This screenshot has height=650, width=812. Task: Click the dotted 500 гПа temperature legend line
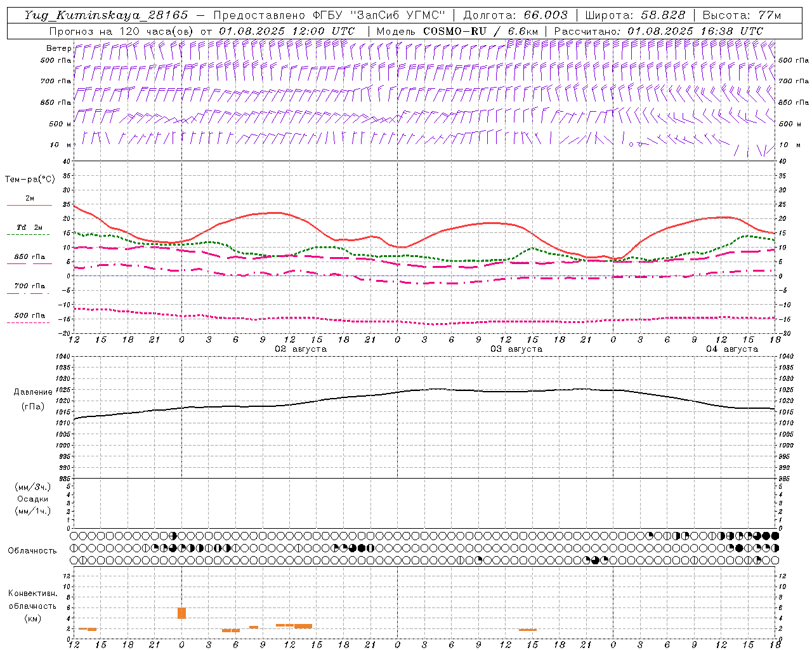pyautogui.click(x=28, y=322)
